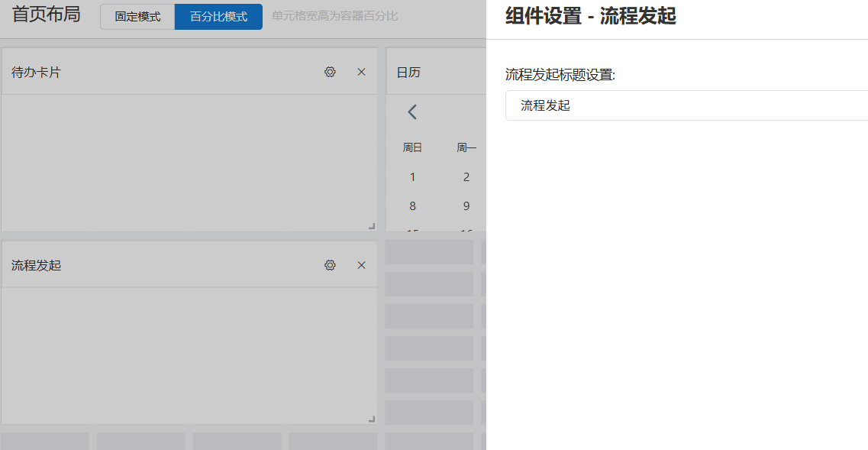
Task: Select date 2 in the calendar
Action: click(x=466, y=176)
